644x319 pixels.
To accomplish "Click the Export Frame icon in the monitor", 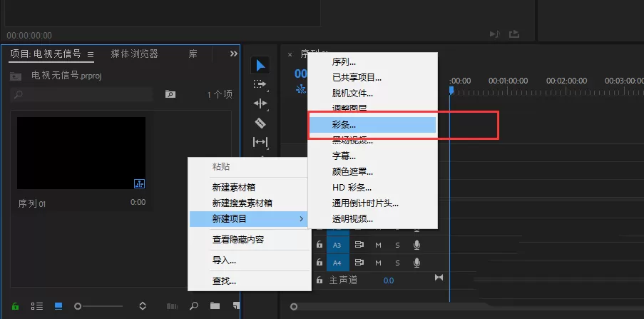I will click(x=514, y=34).
